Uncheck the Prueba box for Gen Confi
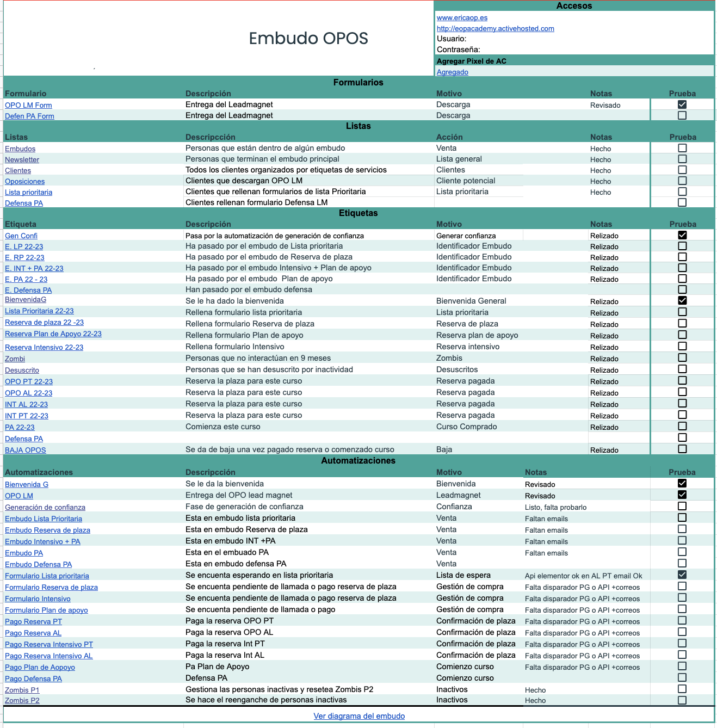This screenshot has width=717, height=728. [682, 235]
